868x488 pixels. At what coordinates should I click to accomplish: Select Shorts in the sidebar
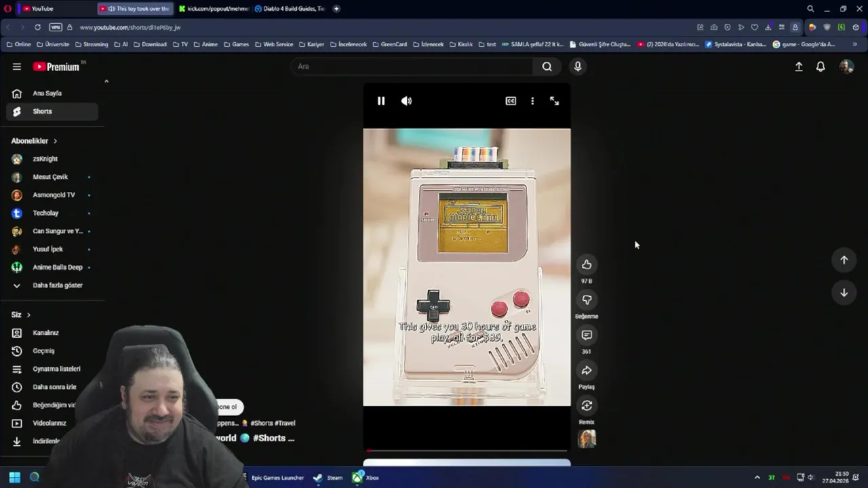pyautogui.click(x=52, y=111)
